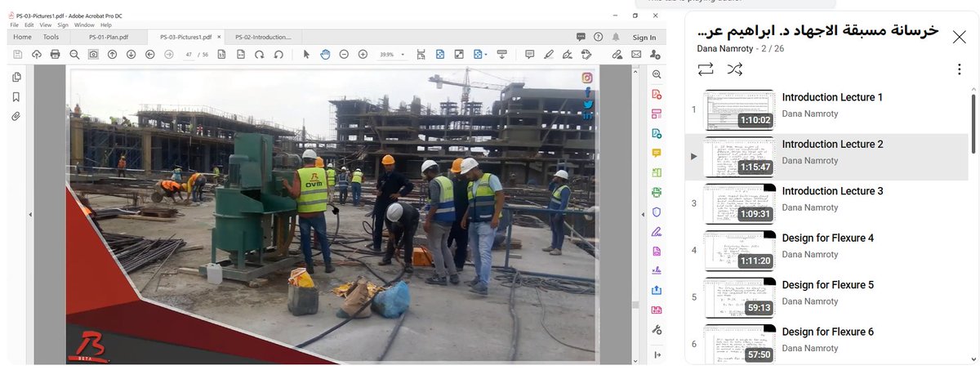
Task: Collapse the left navigation pane arrow
Action: pos(30,215)
